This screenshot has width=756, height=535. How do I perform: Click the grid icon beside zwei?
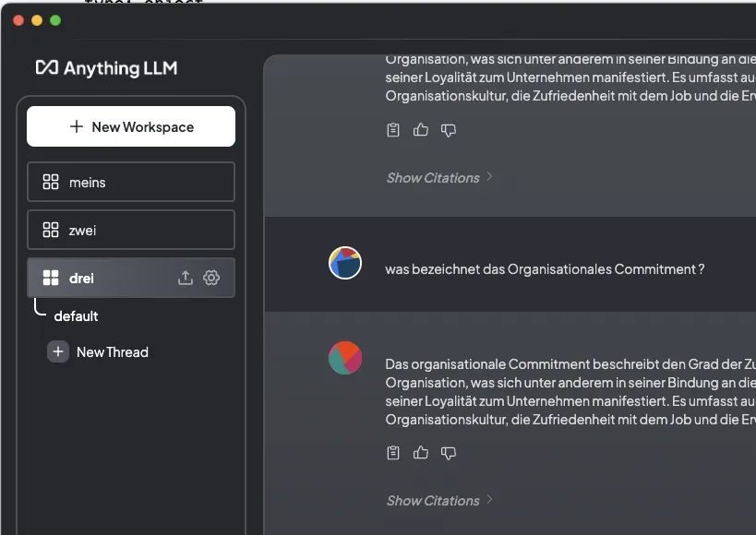click(x=51, y=230)
